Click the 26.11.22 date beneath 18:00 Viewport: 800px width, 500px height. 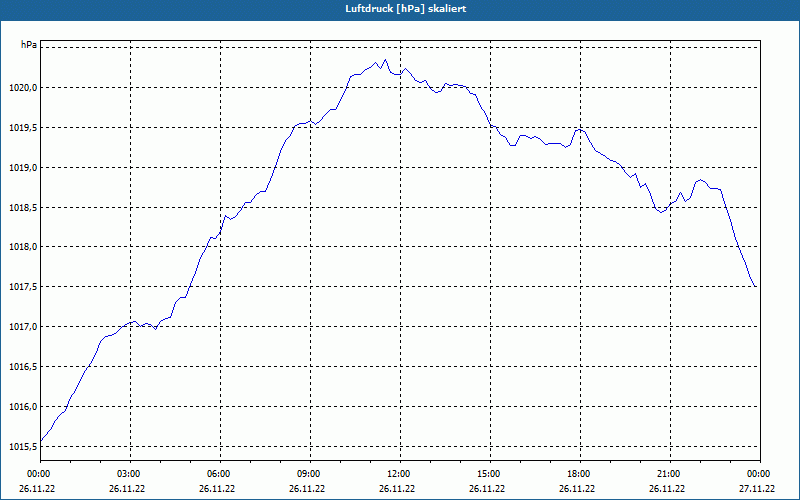click(x=577, y=488)
